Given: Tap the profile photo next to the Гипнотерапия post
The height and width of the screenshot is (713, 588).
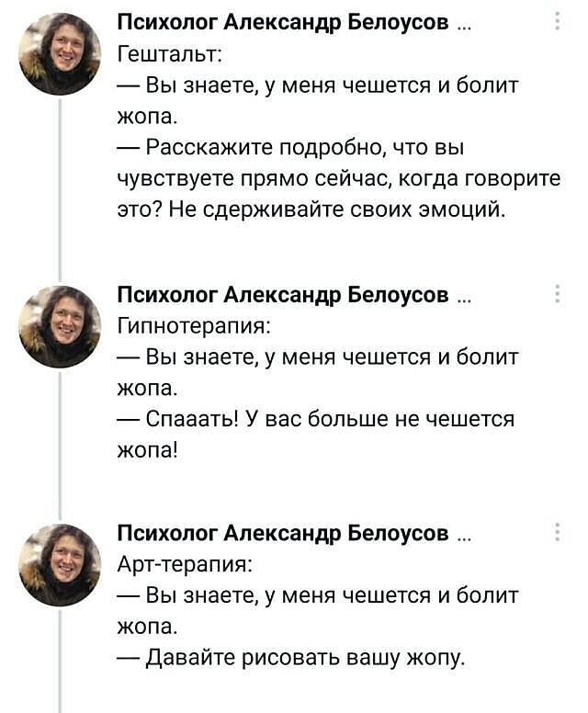Looking at the screenshot, I should [x=60, y=326].
